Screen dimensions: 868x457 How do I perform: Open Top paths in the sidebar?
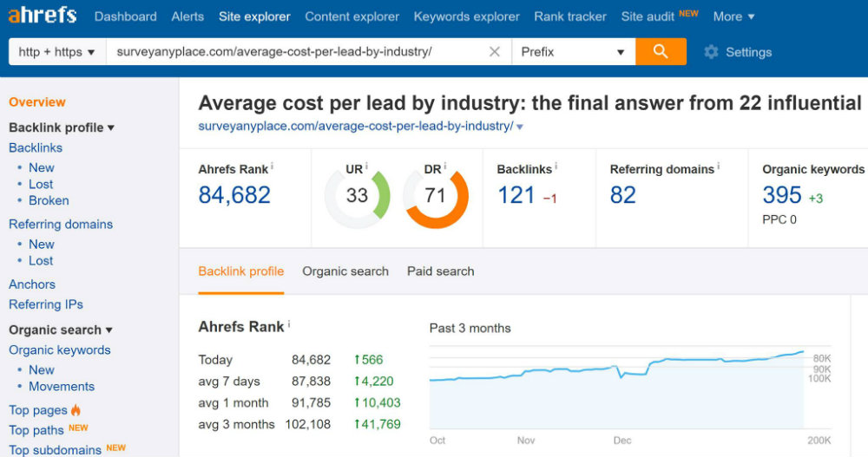[x=36, y=430]
